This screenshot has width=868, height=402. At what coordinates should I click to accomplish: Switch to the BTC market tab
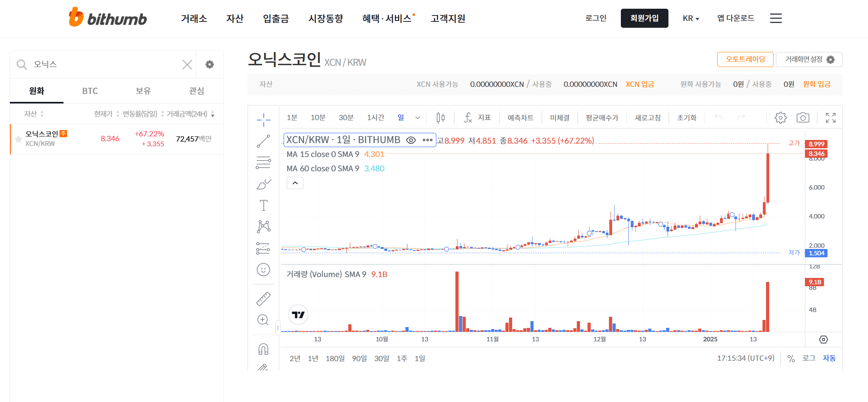(90, 91)
